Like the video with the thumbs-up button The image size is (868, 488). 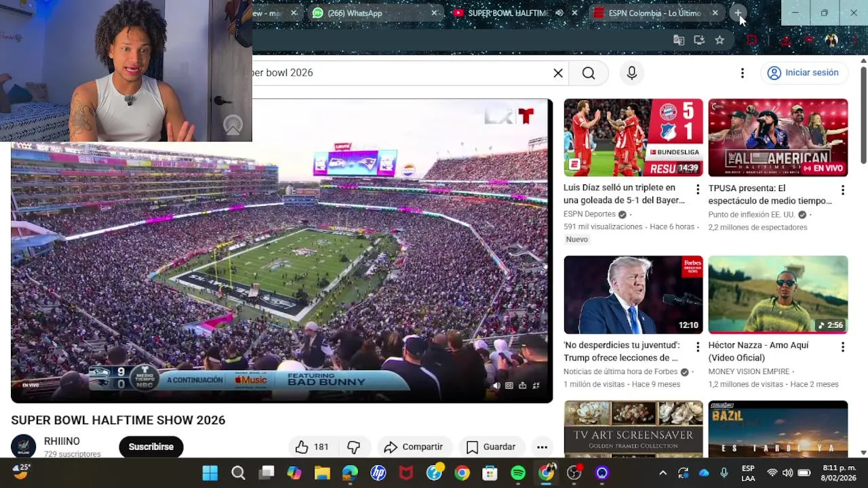click(311, 447)
